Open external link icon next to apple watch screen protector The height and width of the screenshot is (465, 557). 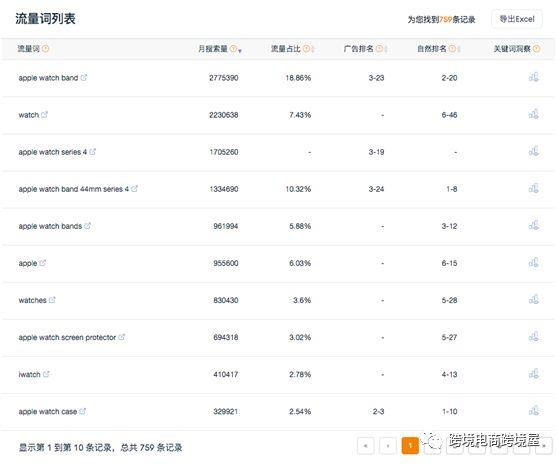121,337
